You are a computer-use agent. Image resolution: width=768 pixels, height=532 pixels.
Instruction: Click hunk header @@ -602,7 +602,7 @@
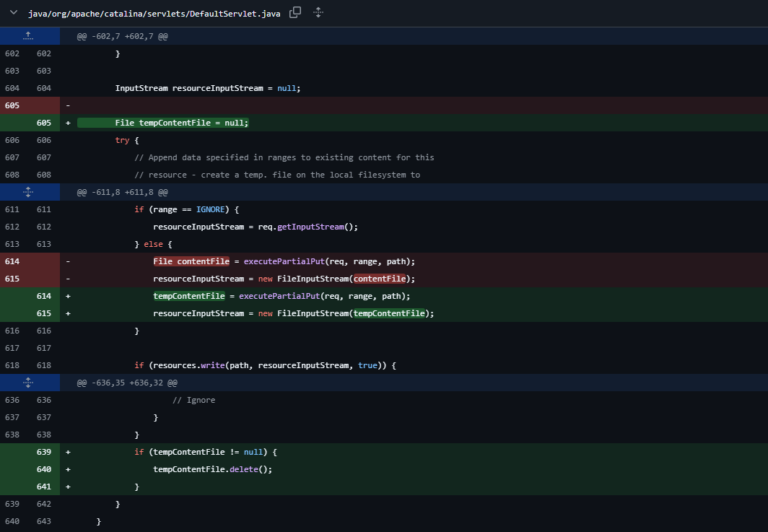123,36
